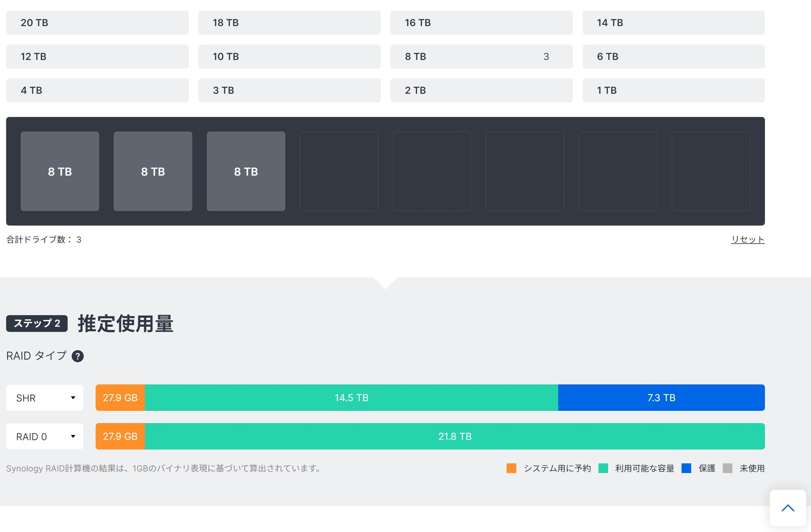
Task: Add an 18 TB drive
Action: [289, 23]
